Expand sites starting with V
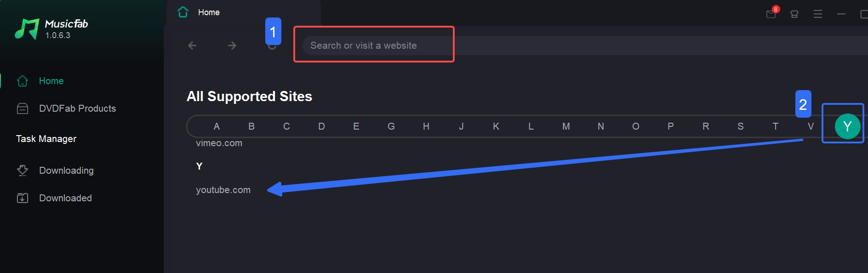Image resolution: width=868 pixels, height=273 pixels. [811, 126]
